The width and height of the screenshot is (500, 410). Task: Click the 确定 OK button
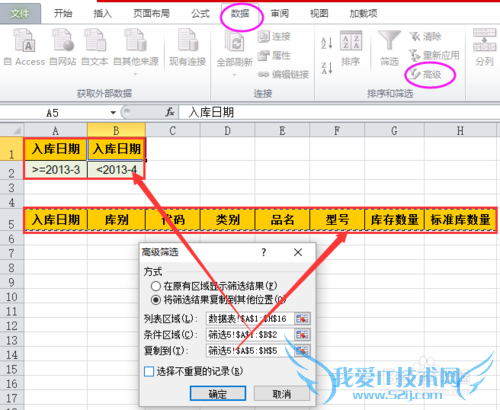218,394
